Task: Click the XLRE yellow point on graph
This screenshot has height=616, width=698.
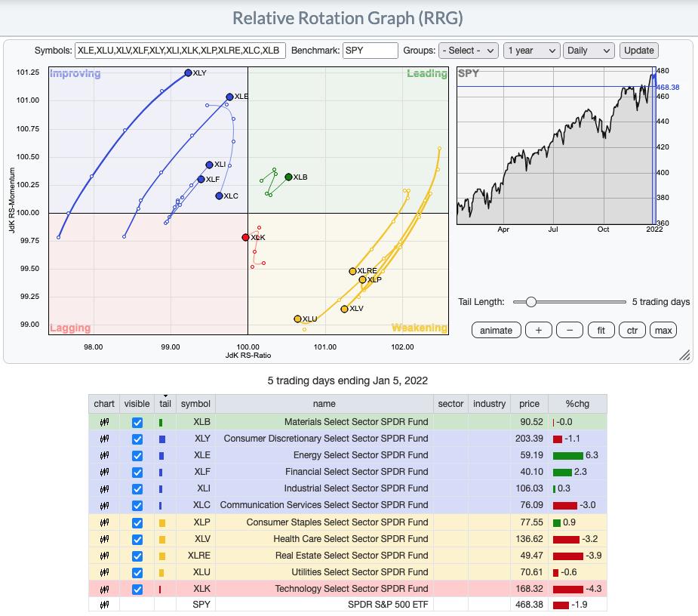Action: tap(352, 271)
